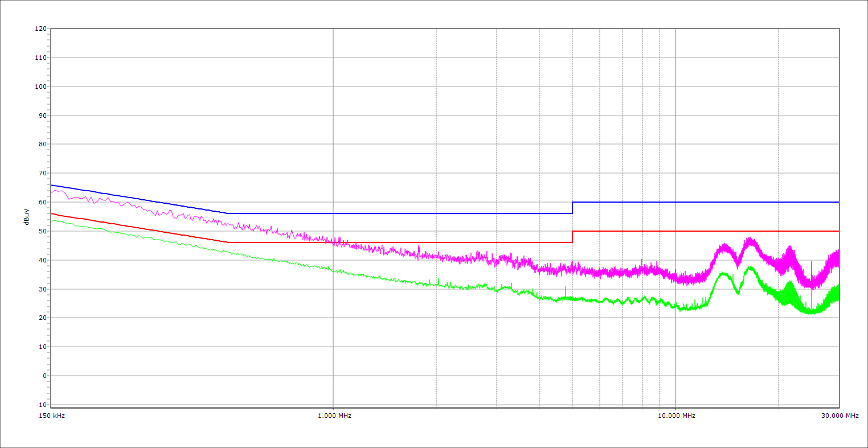Click the green trace's start at 150 kHz
This screenshot has height=448, width=868.
click(x=52, y=221)
